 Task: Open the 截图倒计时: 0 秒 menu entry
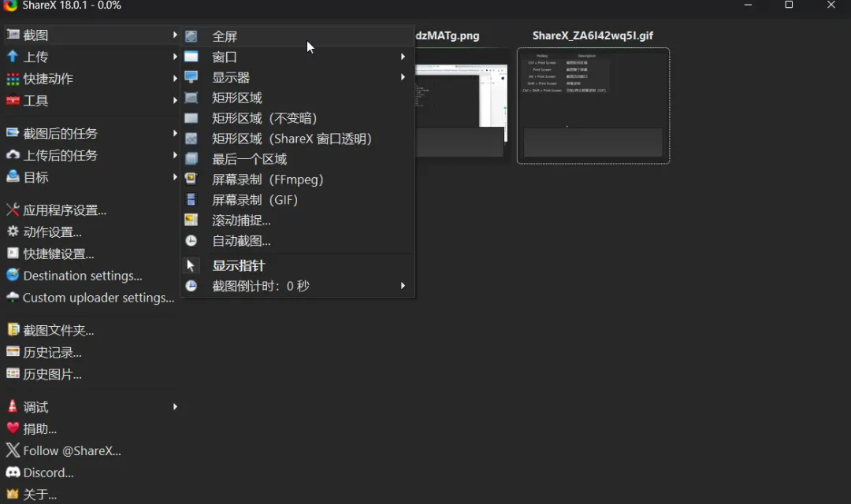click(x=297, y=286)
